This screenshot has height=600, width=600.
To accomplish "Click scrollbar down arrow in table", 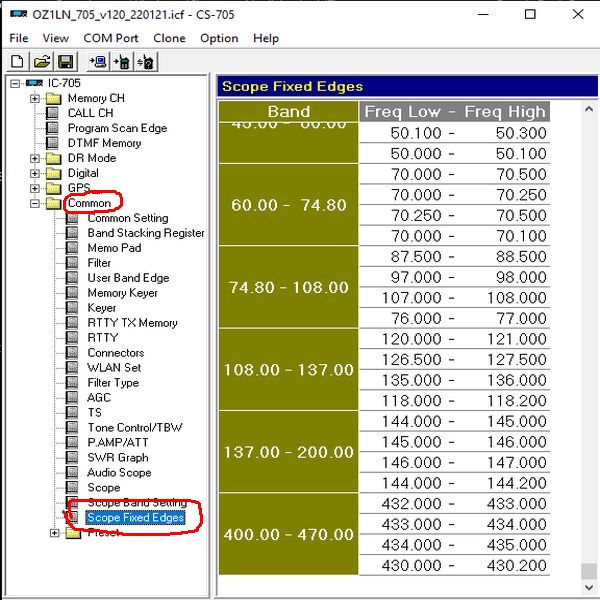I will coord(589,587).
